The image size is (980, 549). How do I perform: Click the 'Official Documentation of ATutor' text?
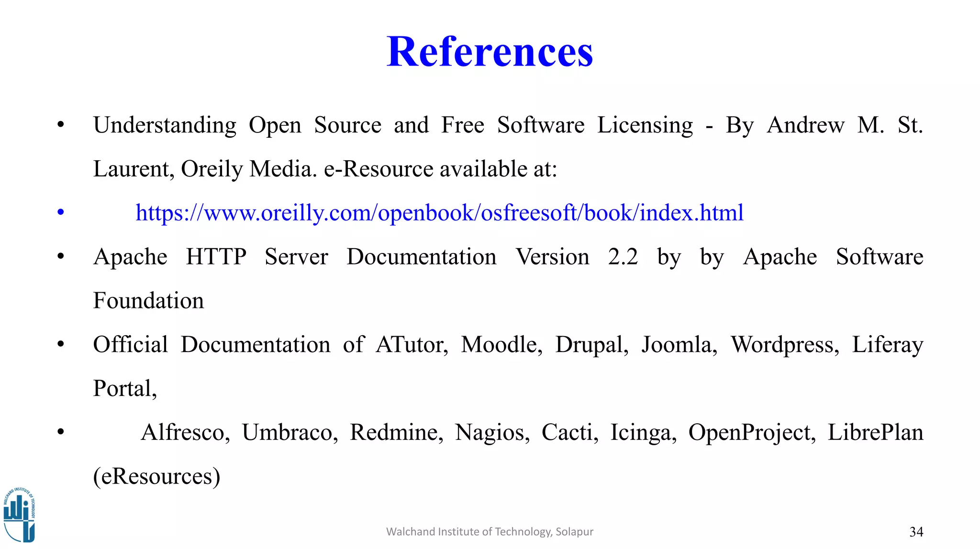point(268,345)
